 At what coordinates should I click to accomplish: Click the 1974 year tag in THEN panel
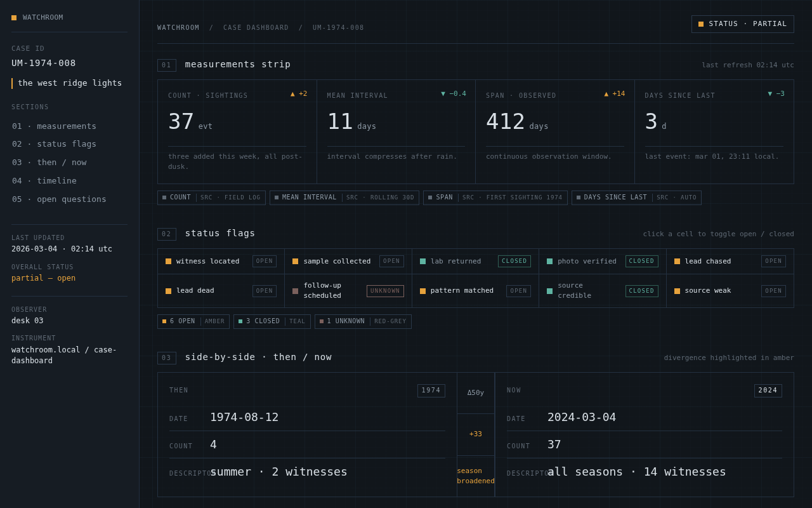pyautogui.click(x=431, y=391)
